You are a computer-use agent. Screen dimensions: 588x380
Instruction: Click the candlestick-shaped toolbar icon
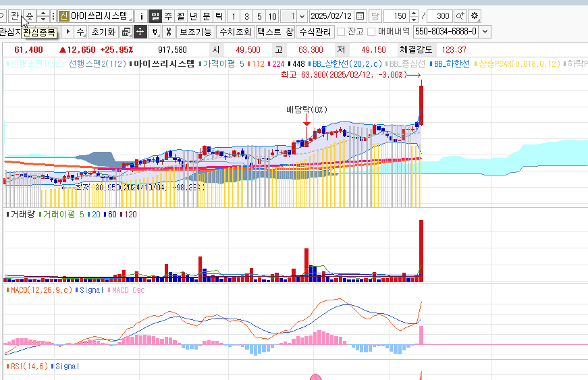tap(155, 31)
